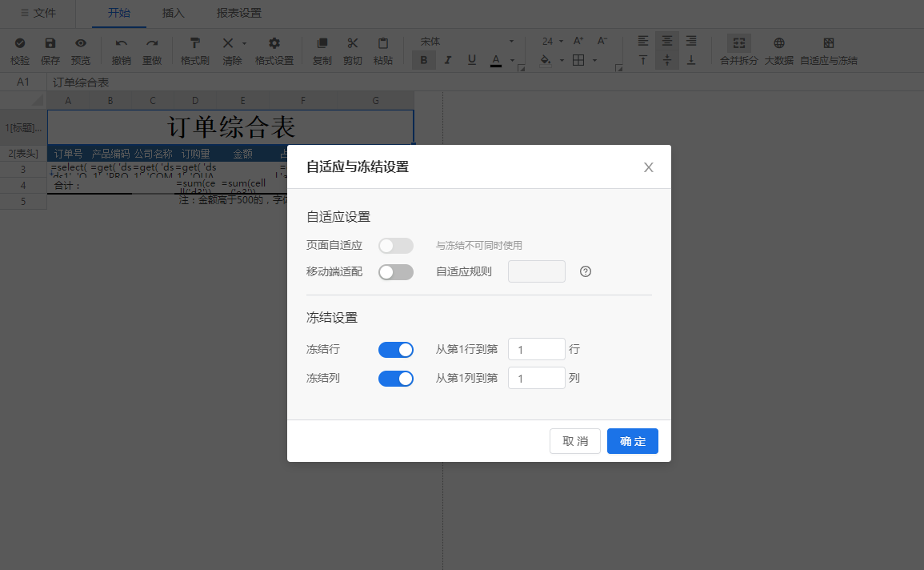Align text right
Image resolution: width=924 pixels, height=570 pixels.
click(x=691, y=41)
